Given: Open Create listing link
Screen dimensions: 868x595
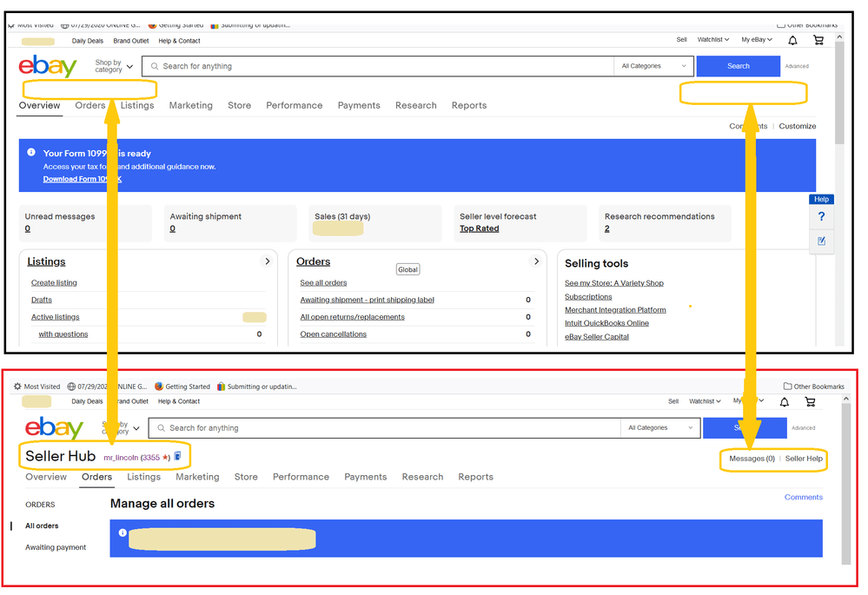Looking at the screenshot, I should 54,283.
